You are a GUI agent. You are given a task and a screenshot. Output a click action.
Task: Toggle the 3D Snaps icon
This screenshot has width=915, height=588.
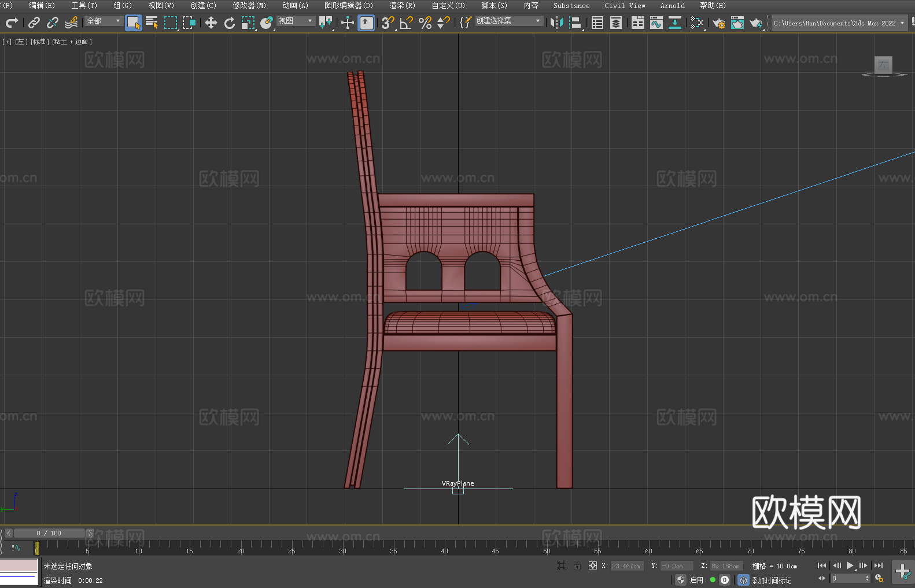click(x=388, y=23)
